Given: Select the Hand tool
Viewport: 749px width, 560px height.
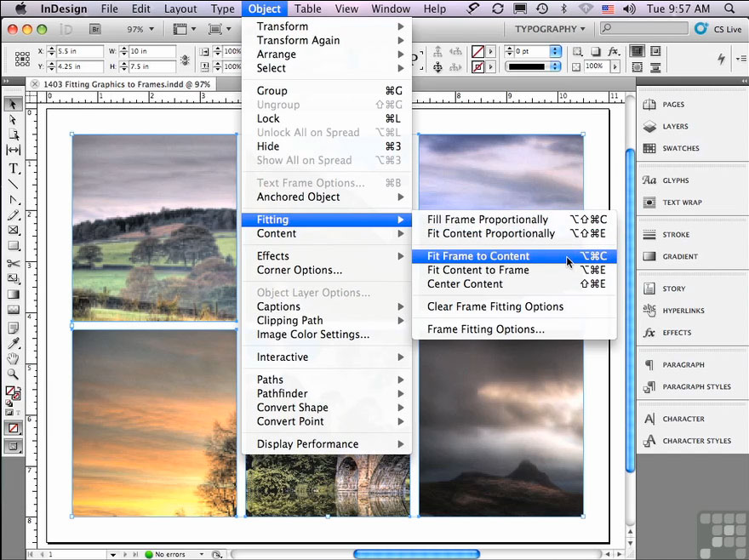Looking at the screenshot, I should point(13,358).
